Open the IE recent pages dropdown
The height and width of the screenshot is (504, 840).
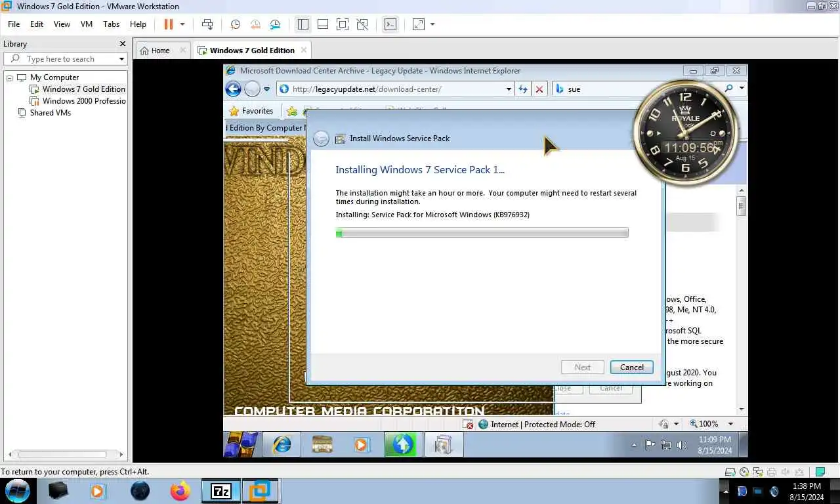[x=266, y=89]
